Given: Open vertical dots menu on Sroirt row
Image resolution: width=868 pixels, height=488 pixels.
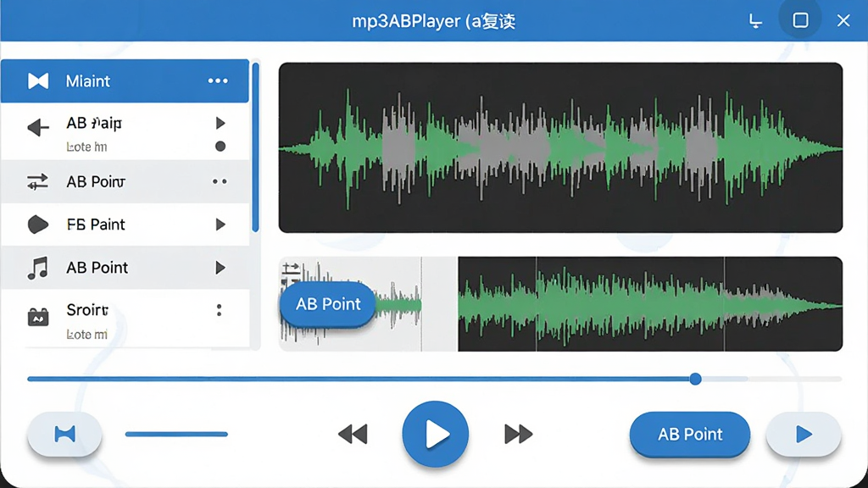Looking at the screenshot, I should (220, 310).
